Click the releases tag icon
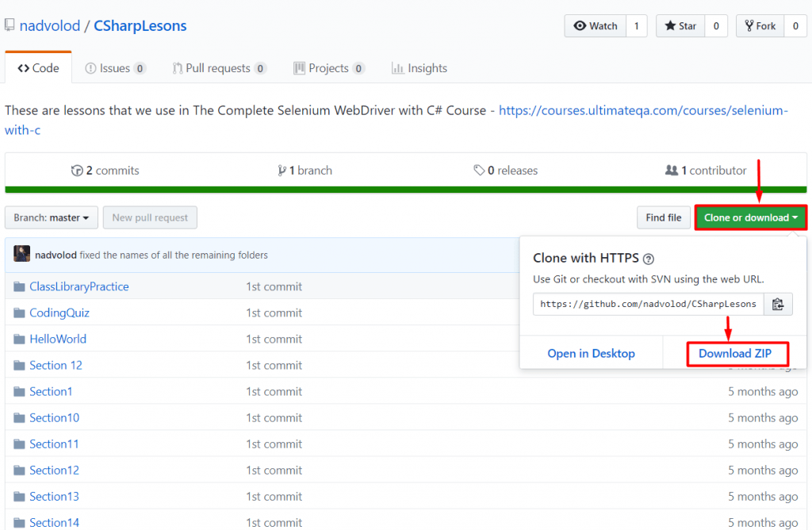 [477, 170]
